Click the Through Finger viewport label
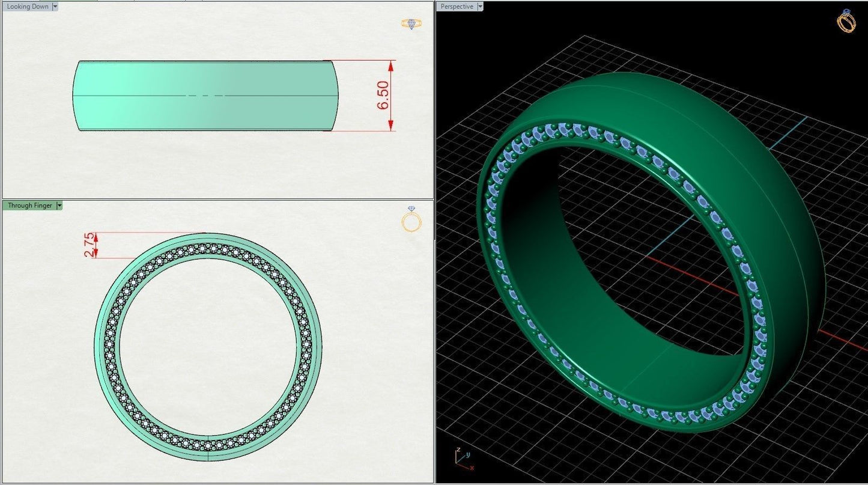 pos(29,206)
